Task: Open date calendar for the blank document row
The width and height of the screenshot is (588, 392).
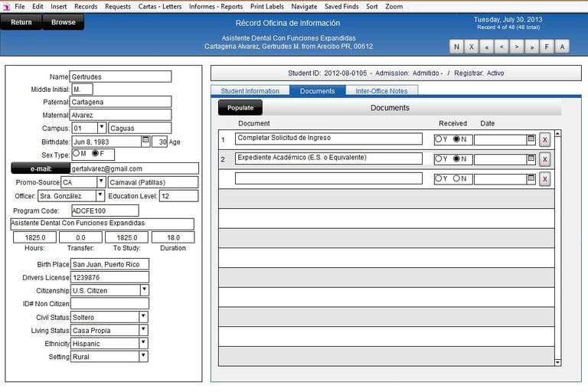Action: coord(531,178)
